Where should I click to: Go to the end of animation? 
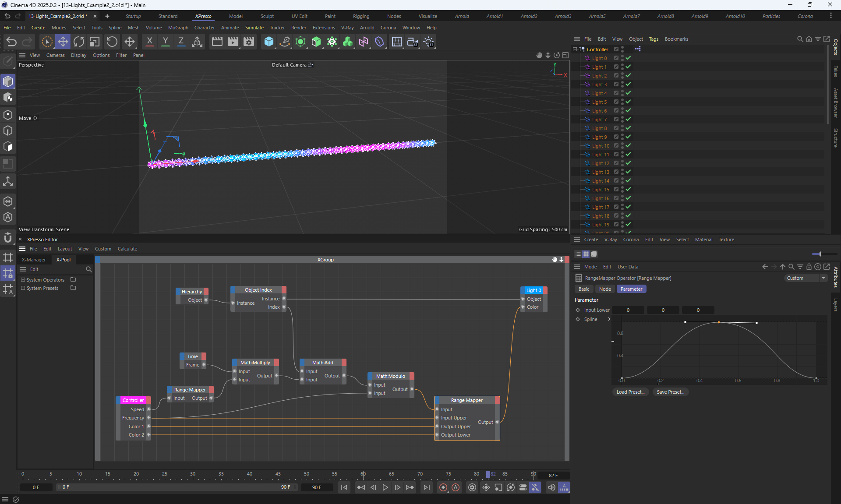coord(426,487)
